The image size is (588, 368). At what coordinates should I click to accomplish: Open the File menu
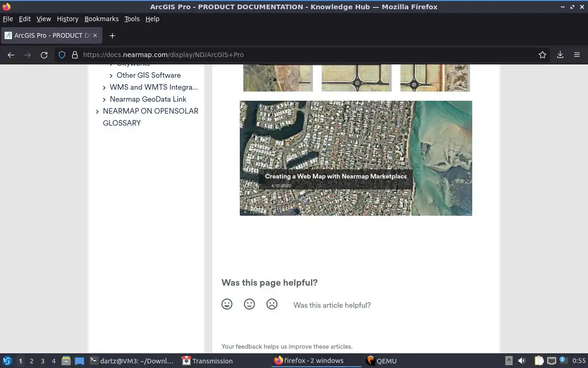8,19
